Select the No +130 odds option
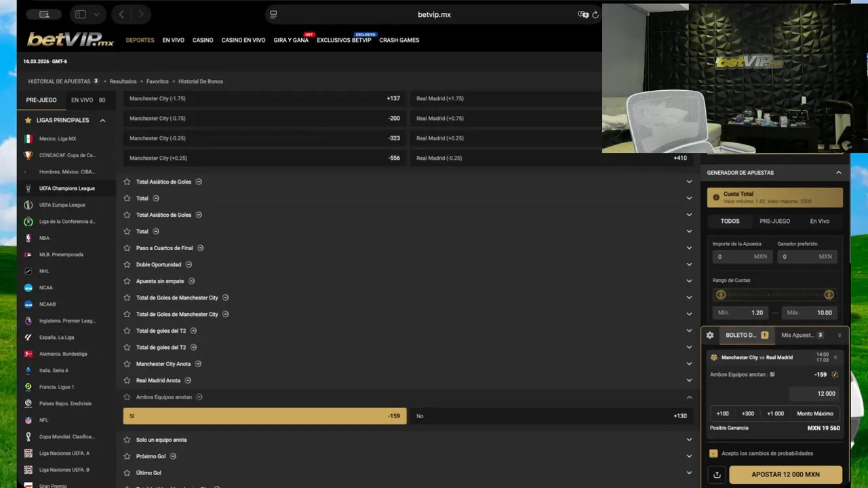Screen dimensions: 868x488 coord(551,416)
